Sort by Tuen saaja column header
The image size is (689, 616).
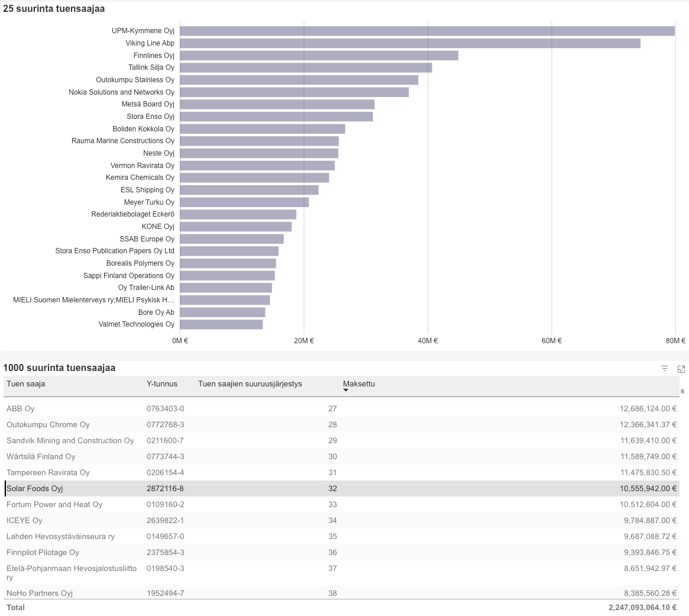[x=26, y=384]
